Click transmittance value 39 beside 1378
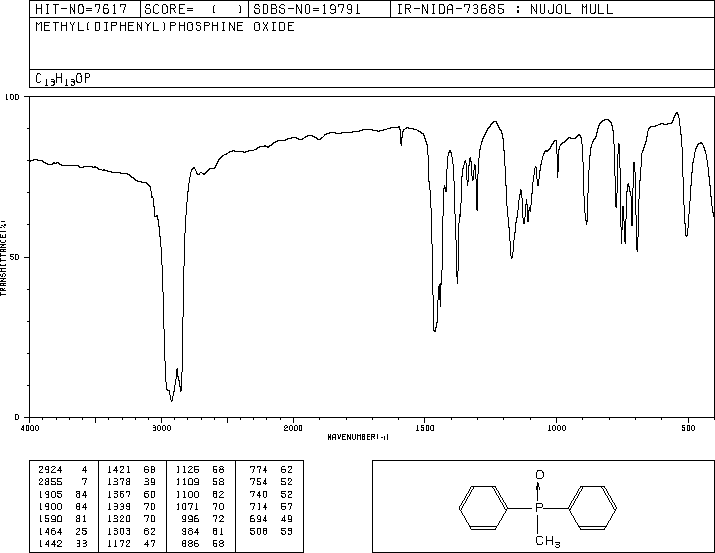 (150, 482)
